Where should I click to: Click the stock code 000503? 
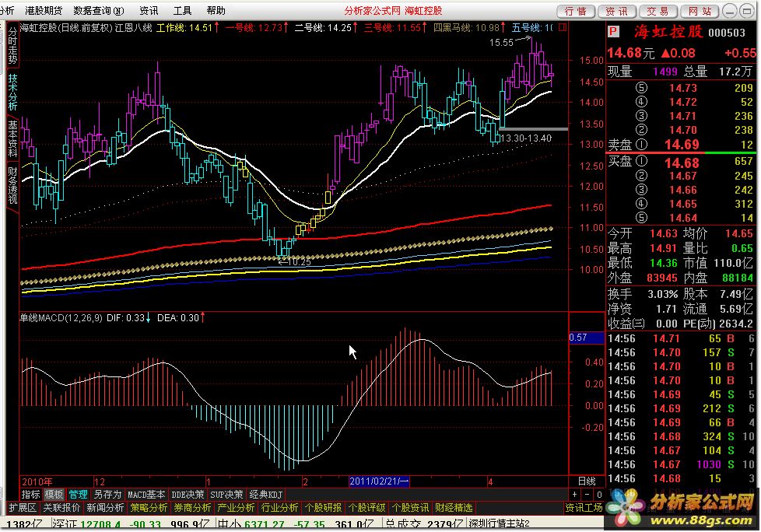click(727, 33)
